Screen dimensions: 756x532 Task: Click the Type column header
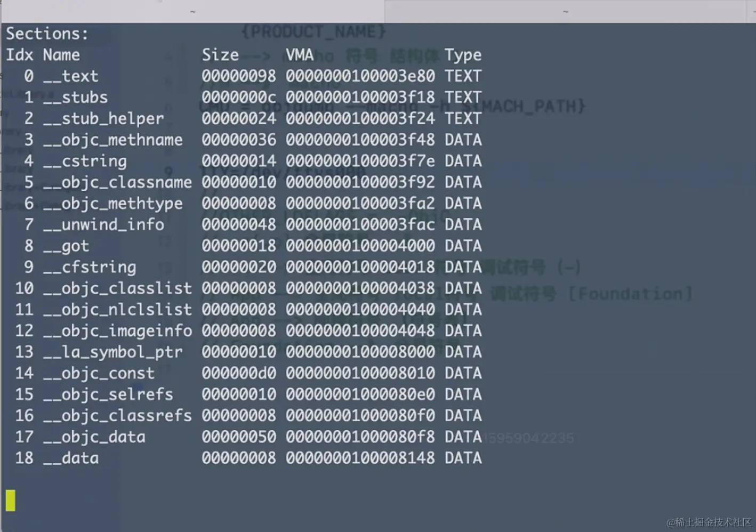pyautogui.click(x=463, y=55)
